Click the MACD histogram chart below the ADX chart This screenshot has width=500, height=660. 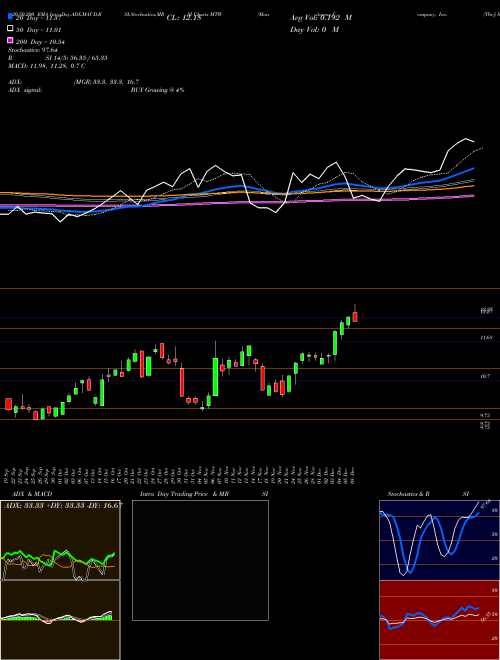(60, 620)
